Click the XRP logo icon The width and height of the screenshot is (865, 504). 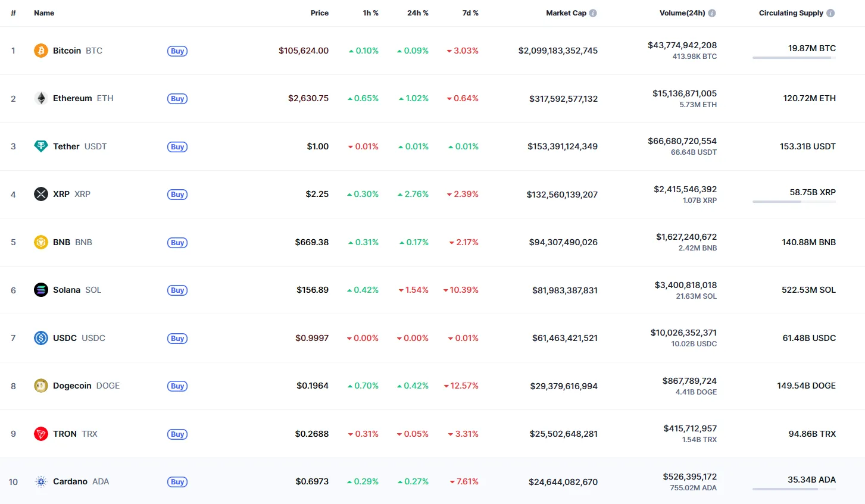(40, 194)
